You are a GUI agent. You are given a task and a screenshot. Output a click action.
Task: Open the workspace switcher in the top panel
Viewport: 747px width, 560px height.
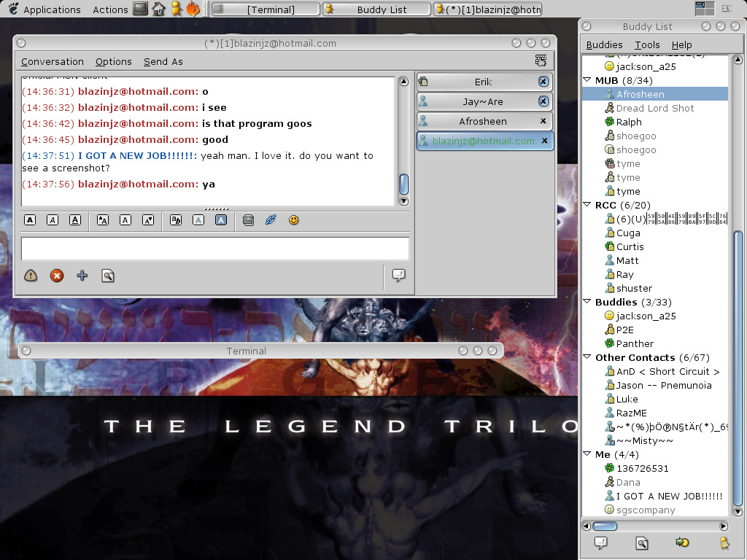(705, 9)
